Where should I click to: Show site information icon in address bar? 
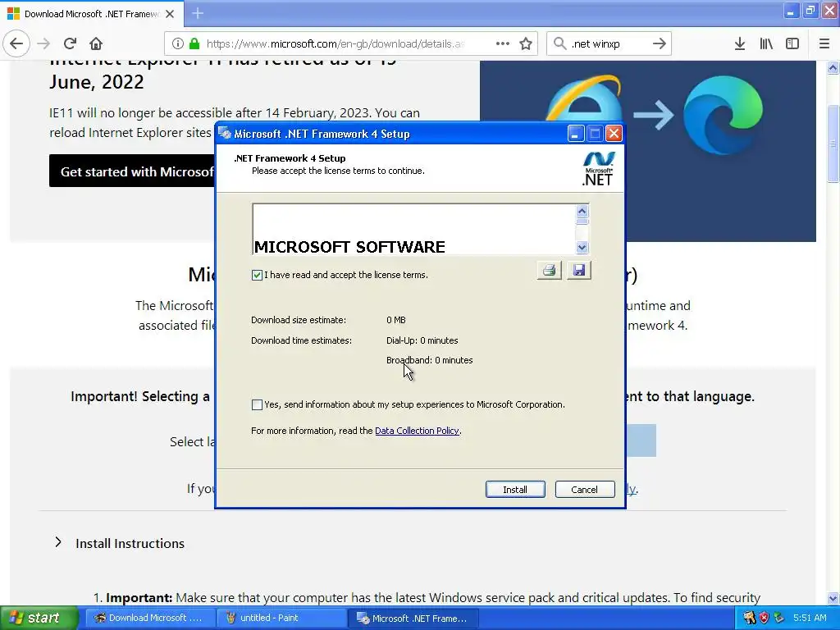(178, 44)
